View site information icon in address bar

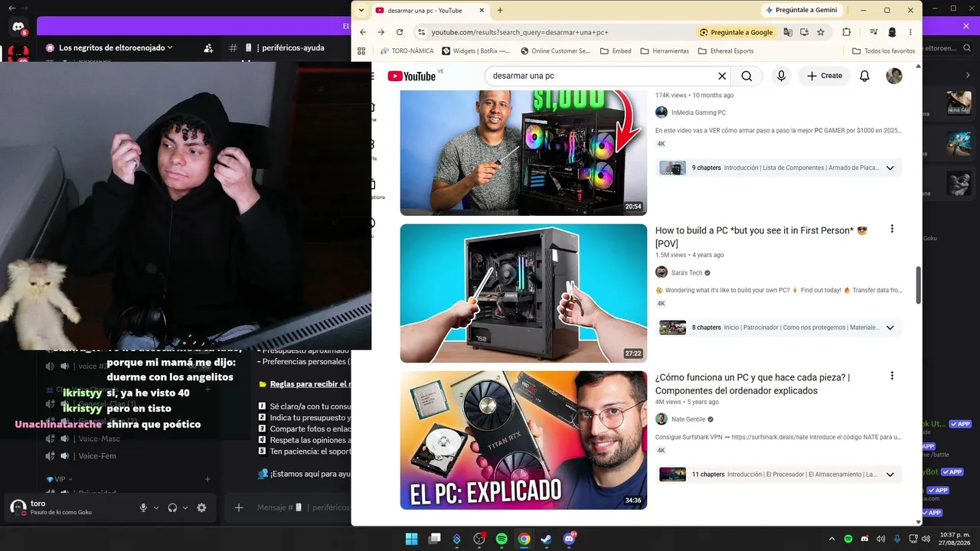tap(421, 32)
